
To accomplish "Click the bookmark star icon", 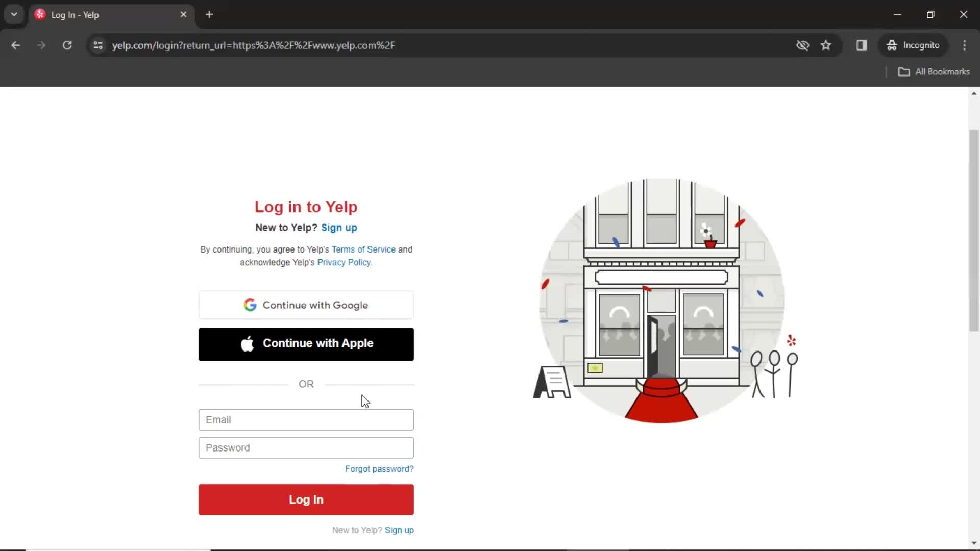I will click(x=826, y=45).
